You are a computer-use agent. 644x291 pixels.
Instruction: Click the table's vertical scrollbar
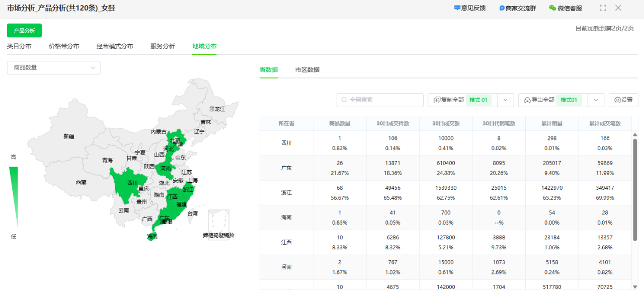pos(635,190)
